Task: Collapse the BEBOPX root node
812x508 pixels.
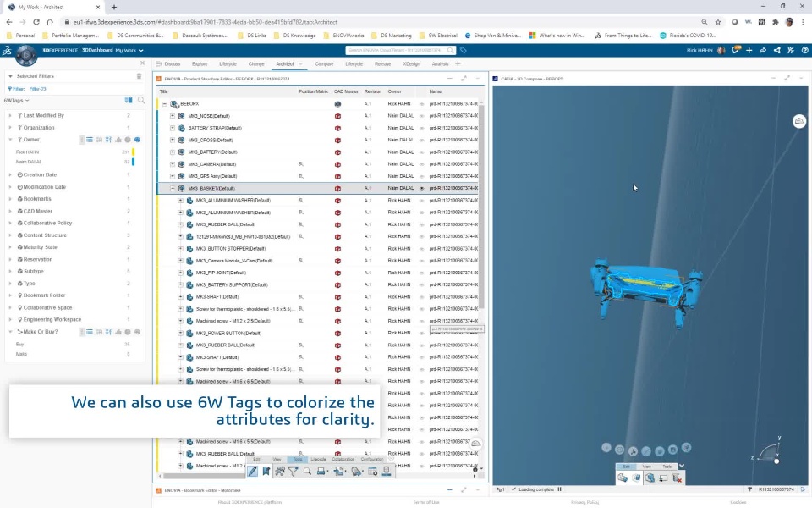Action: pyautogui.click(x=165, y=104)
